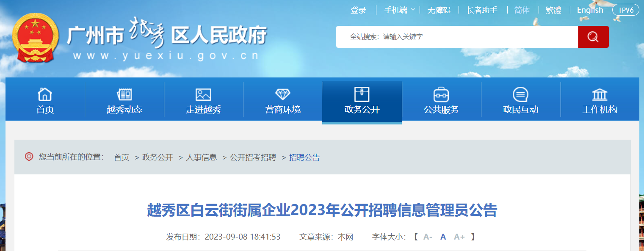Open the 越秀动态 navigation tab

124,99
